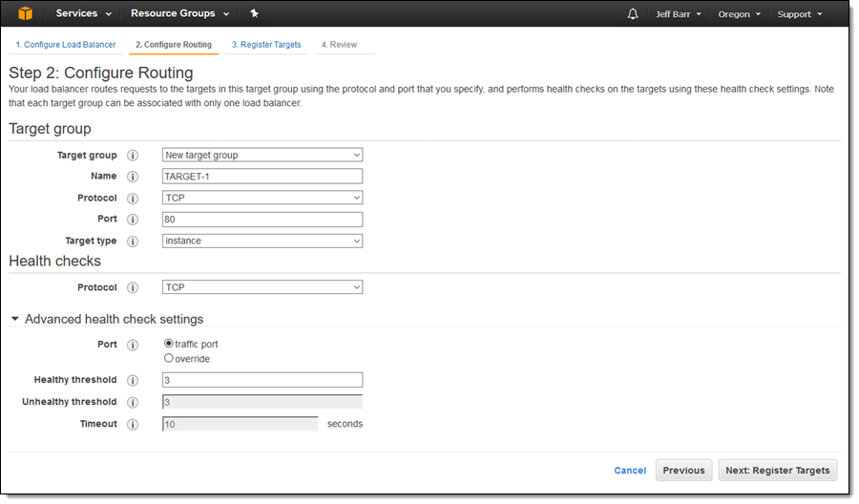Show info for Timeout setting
859x504 pixels.
click(133, 425)
